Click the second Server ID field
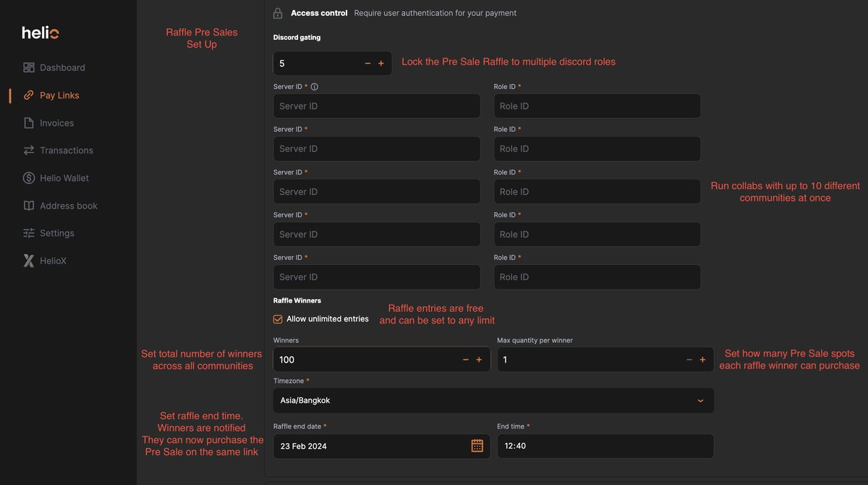The image size is (868, 485). [x=377, y=148]
